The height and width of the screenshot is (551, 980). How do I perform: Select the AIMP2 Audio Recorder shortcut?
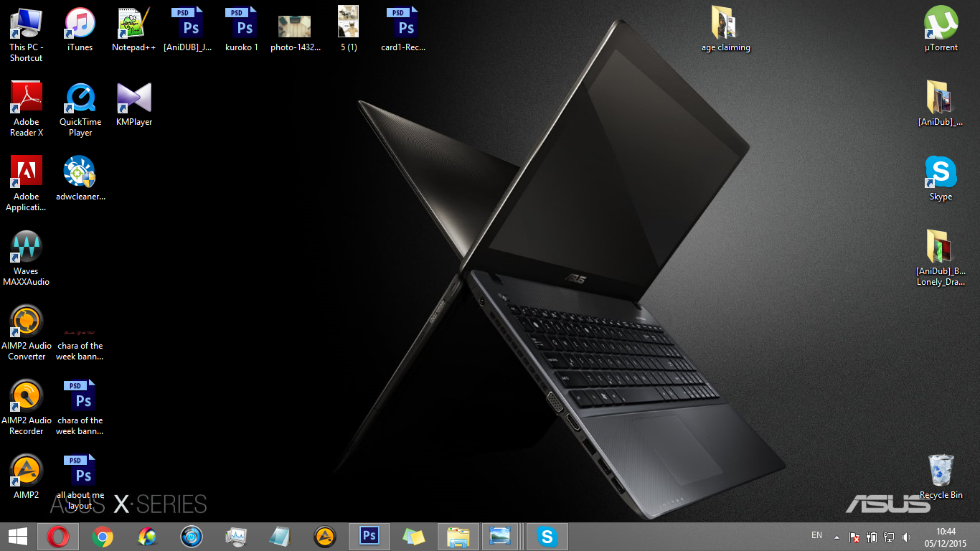pos(27,408)
